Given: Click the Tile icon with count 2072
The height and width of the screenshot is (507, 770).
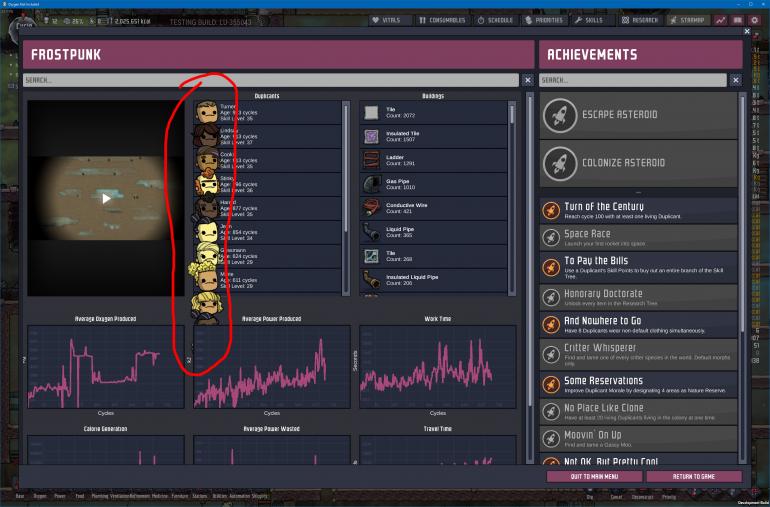Looking at the screenshot, I should click(x=371, y=113).
